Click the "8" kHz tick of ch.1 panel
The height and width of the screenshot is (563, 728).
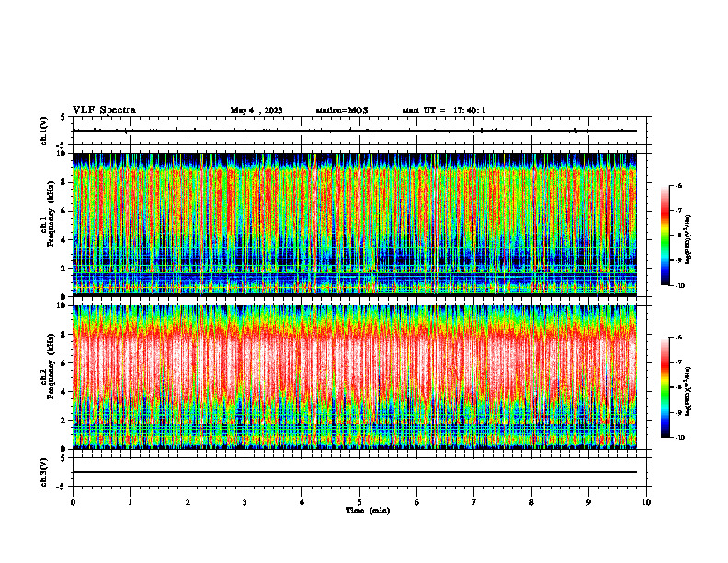(63, 182)
